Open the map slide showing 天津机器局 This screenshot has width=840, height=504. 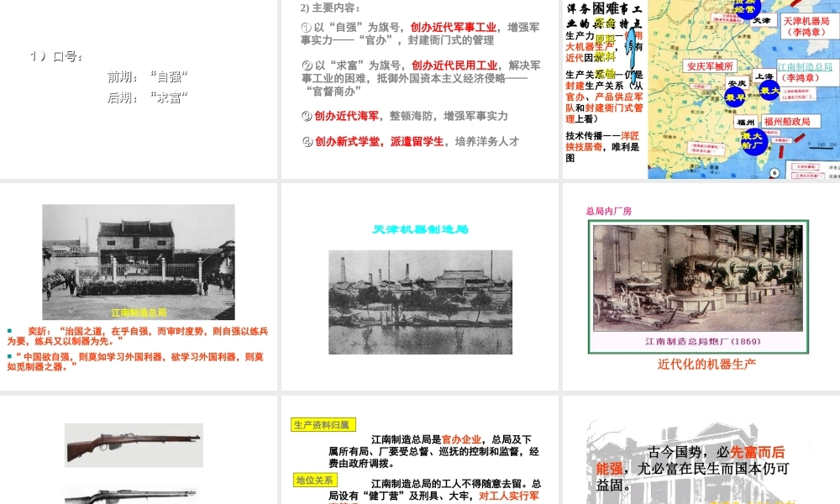click(x=701, y=89)
